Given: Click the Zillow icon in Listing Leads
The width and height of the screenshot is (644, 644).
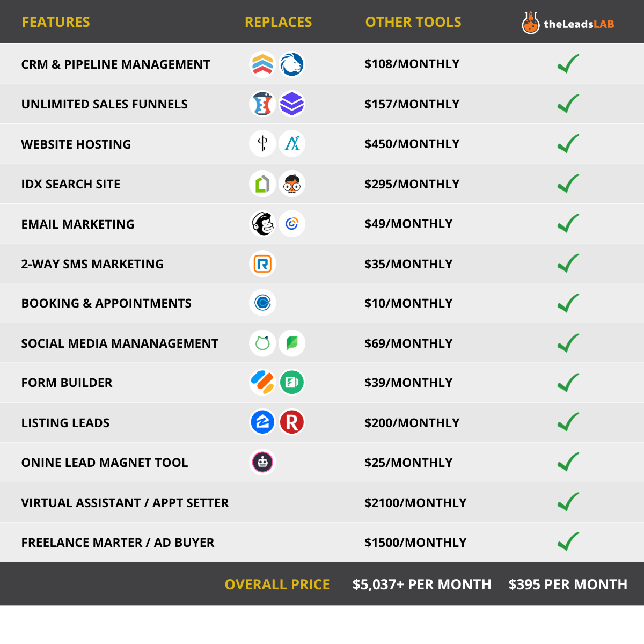Looking at the screenshot, I should (x=262, y=422).
